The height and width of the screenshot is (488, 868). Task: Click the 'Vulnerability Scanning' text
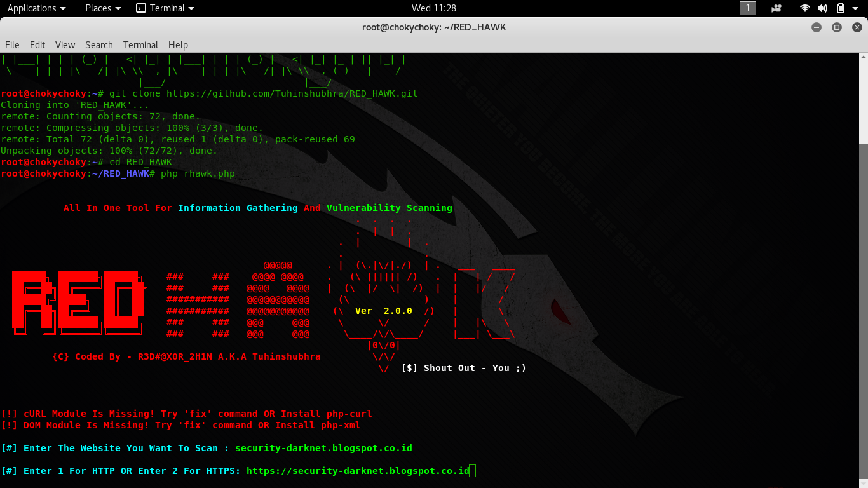[x=390, y=208]
